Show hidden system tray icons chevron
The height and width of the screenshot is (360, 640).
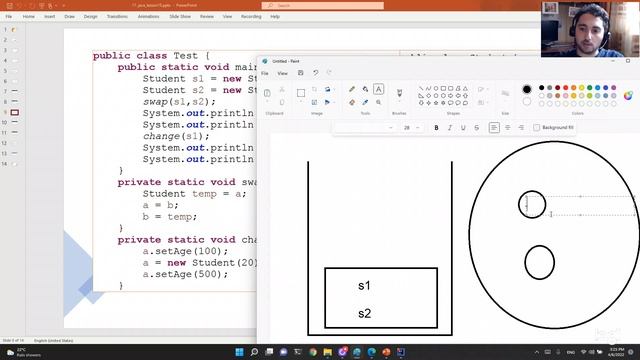click(x=537, y=352)
